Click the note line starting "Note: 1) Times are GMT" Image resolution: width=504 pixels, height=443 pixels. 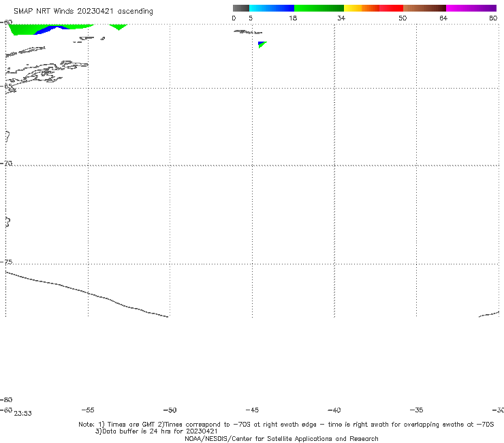286,425
